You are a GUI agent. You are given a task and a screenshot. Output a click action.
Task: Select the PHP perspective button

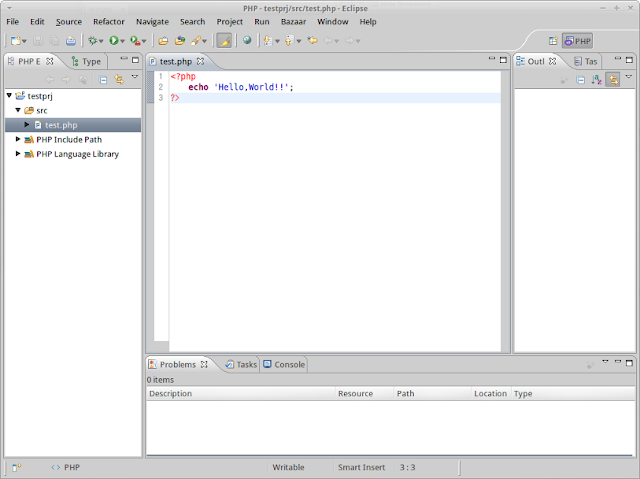pos(578,41)
